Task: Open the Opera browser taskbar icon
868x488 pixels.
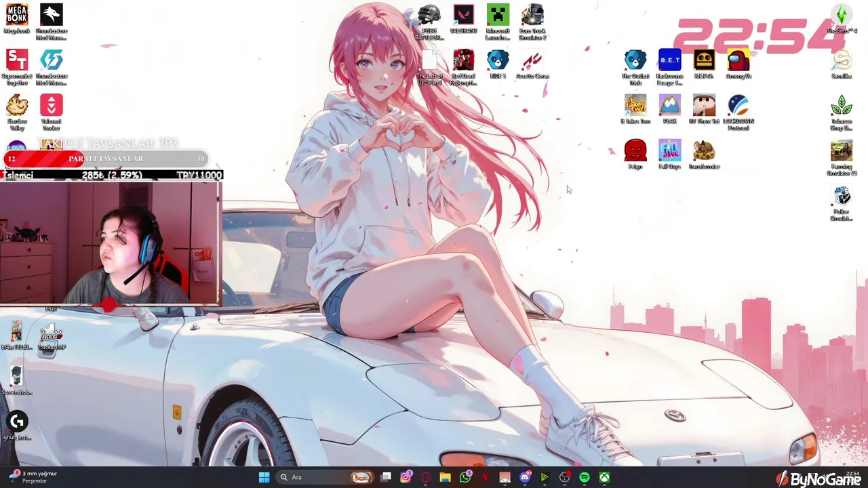Action: 425,477
